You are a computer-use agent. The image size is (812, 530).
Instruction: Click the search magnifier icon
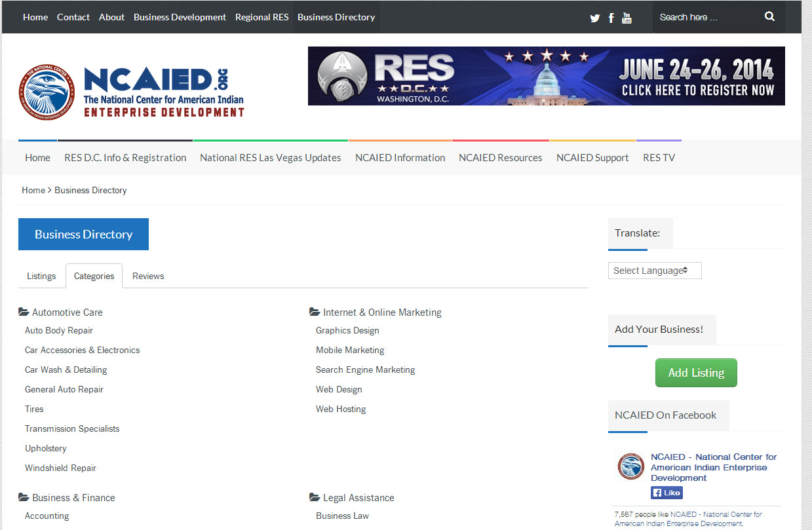point(769,17)
